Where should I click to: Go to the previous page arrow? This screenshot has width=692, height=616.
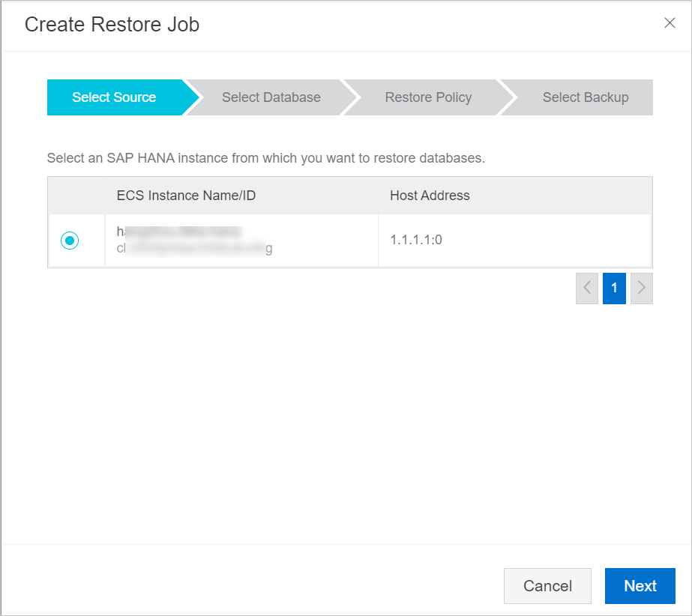(587, 288)
